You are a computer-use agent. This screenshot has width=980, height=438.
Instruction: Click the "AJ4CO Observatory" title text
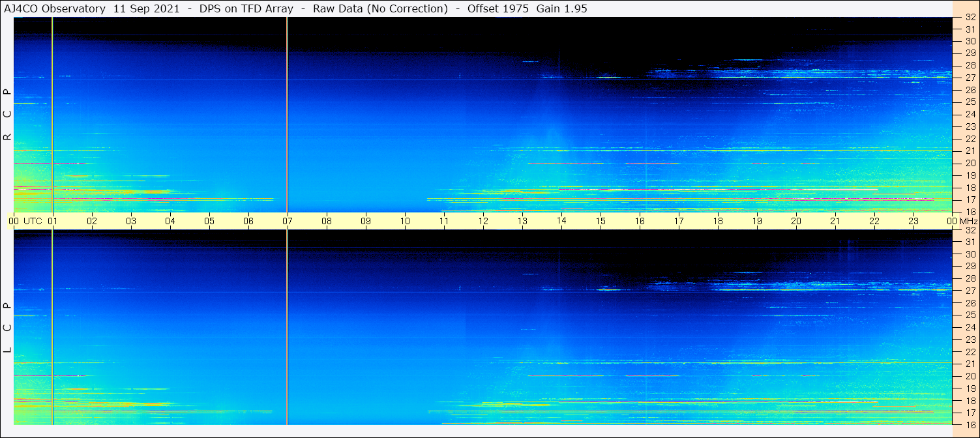(55, 8)
